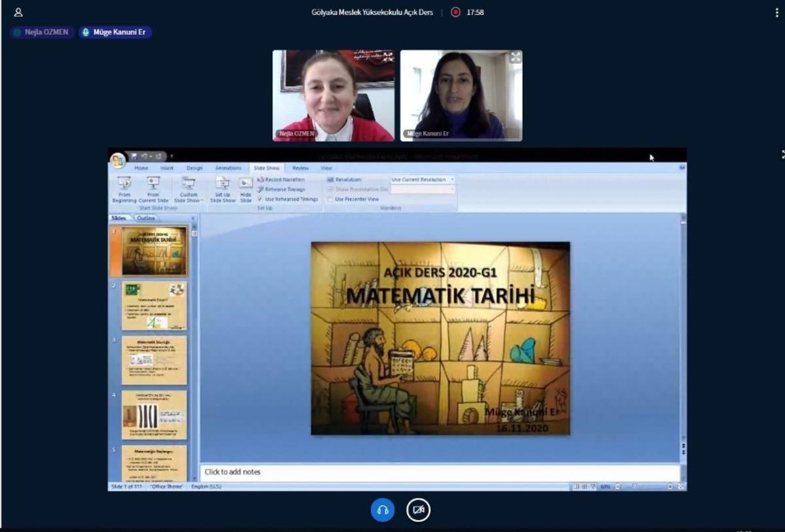Image resolution: width=785 pixels, height=532 pixels.
Task: Open the Outline tab in slides pane
Action: pyautogui.click(x=145, y=217)
